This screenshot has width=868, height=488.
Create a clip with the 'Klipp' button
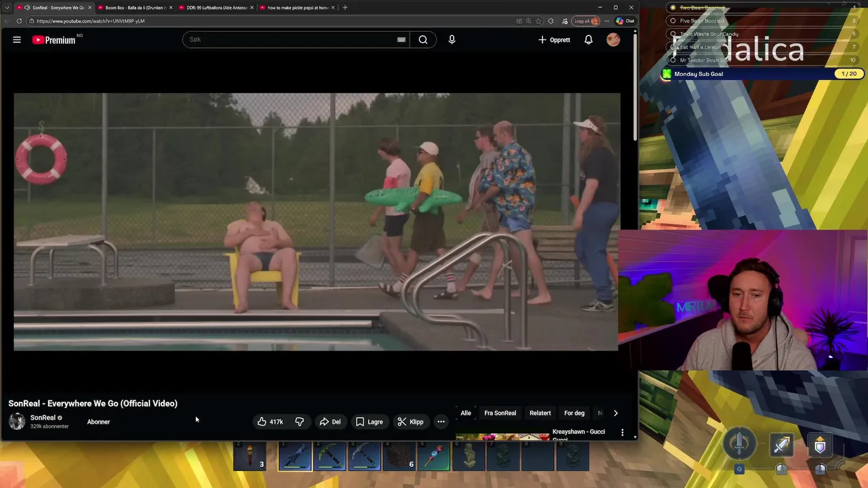[410, 422]
